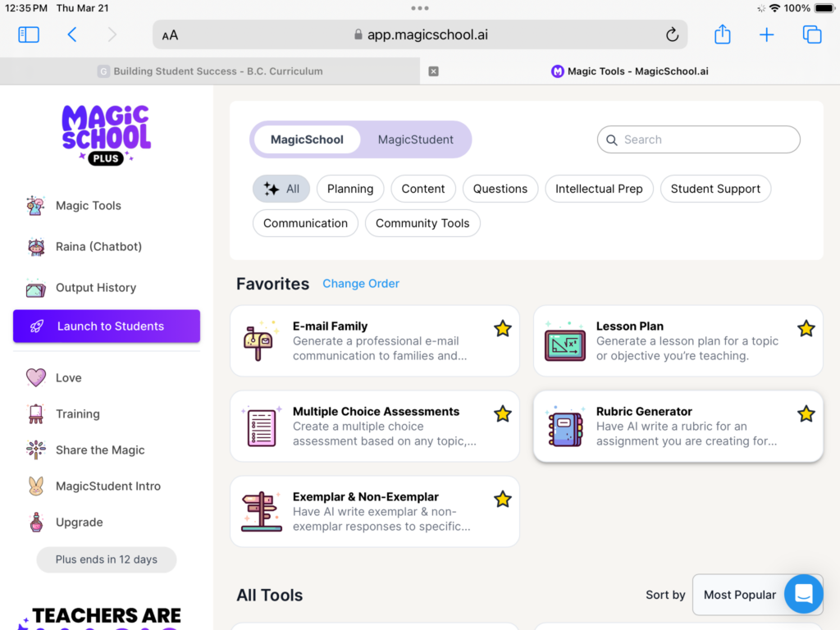Select the MagicSchool toggle option

[x=307, y=139]
